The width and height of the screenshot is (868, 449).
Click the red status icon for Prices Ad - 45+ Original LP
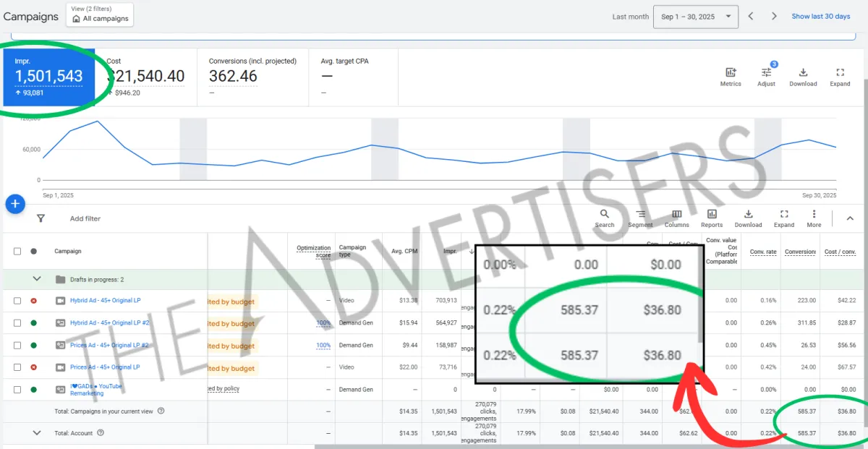(x=33, y=367)
